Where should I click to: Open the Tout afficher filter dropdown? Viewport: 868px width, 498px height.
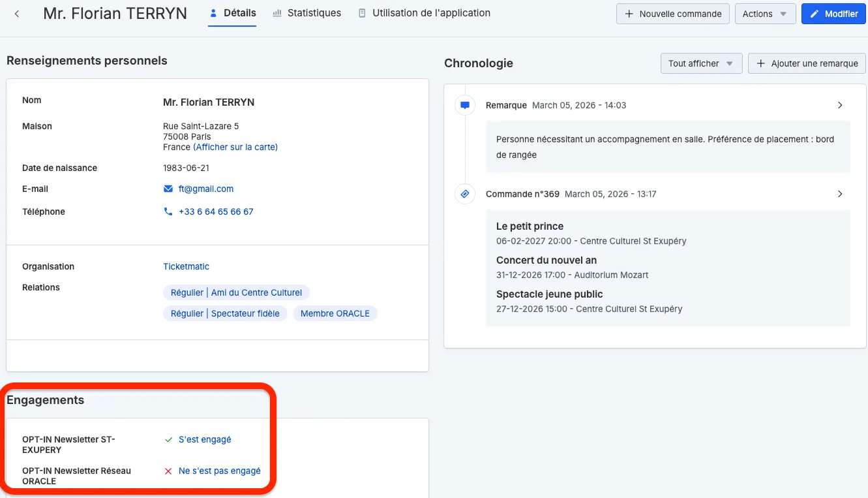coord(701,63)
